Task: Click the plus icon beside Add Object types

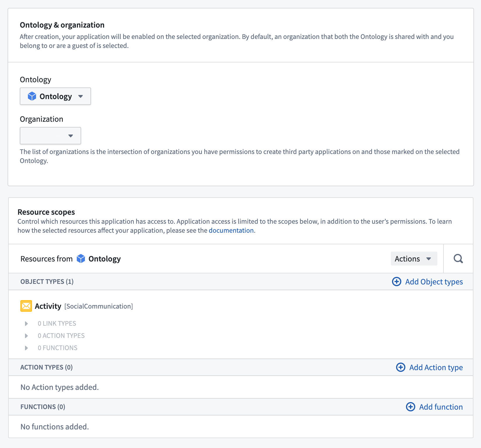Action: [397, 282]
